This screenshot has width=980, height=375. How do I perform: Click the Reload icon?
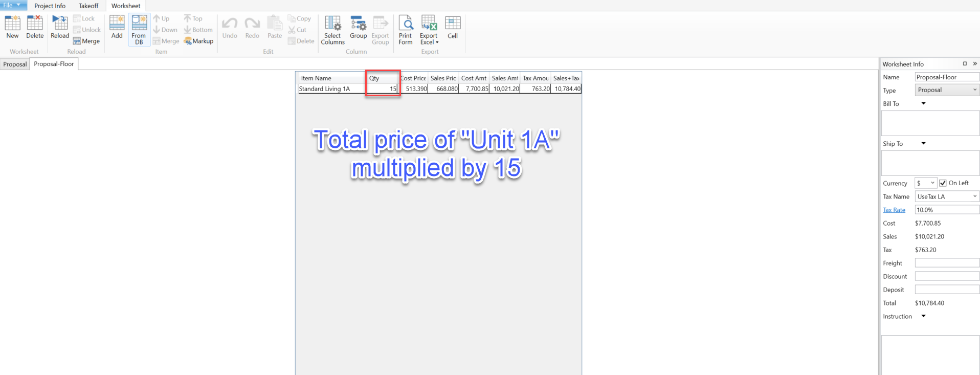click(x=60, y=27)
